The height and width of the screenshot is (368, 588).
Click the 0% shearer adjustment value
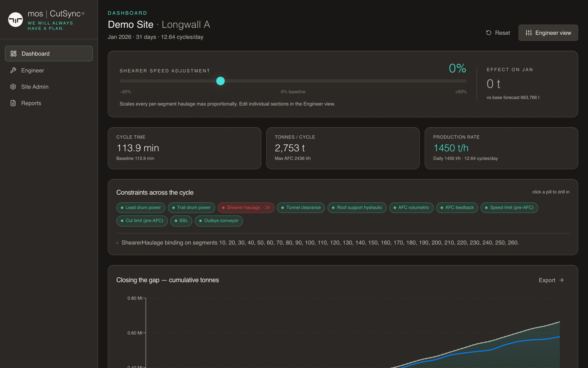pos(458,68)
